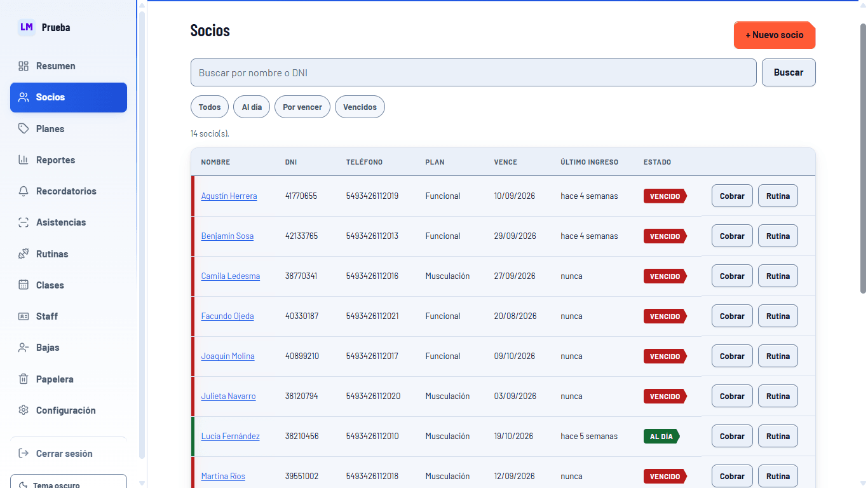868x488 pixels.
Task: Open Rutina for Camila Ledesma
Action: click(778, 276)
